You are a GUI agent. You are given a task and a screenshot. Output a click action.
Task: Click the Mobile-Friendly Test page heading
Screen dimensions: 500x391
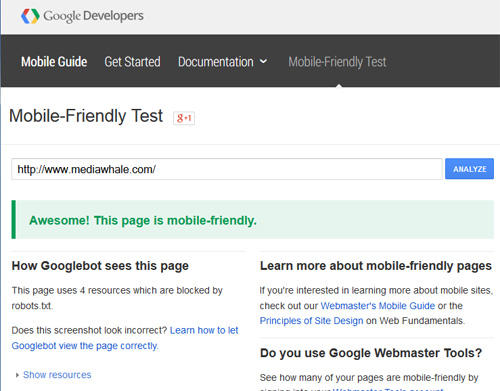[86, 116]
